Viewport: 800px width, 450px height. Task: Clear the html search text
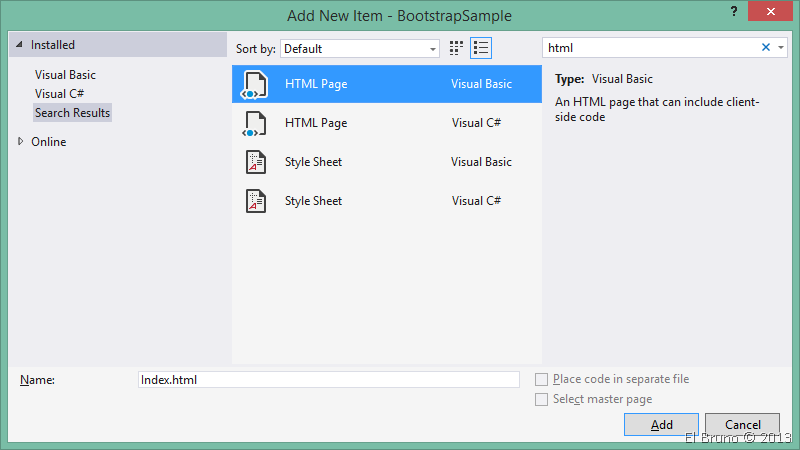(766, 48)
